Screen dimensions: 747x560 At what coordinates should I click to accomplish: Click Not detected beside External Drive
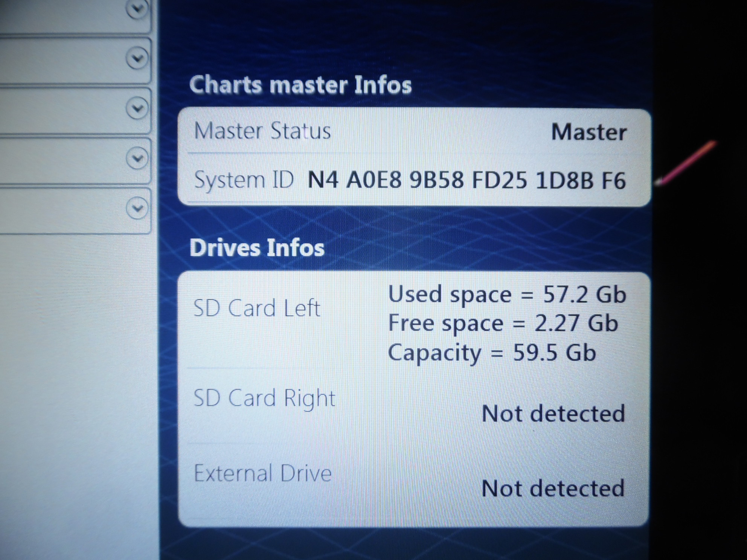tap(553, 488)
